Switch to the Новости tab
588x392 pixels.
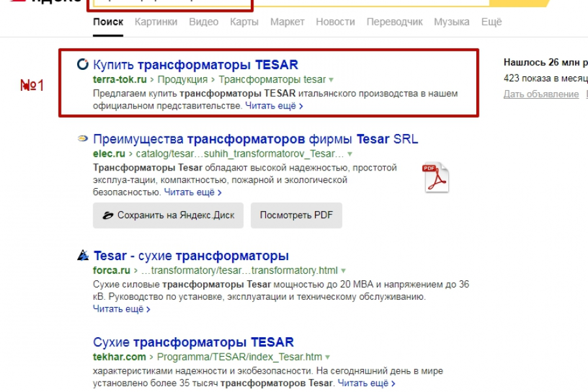tap(335, 22)
